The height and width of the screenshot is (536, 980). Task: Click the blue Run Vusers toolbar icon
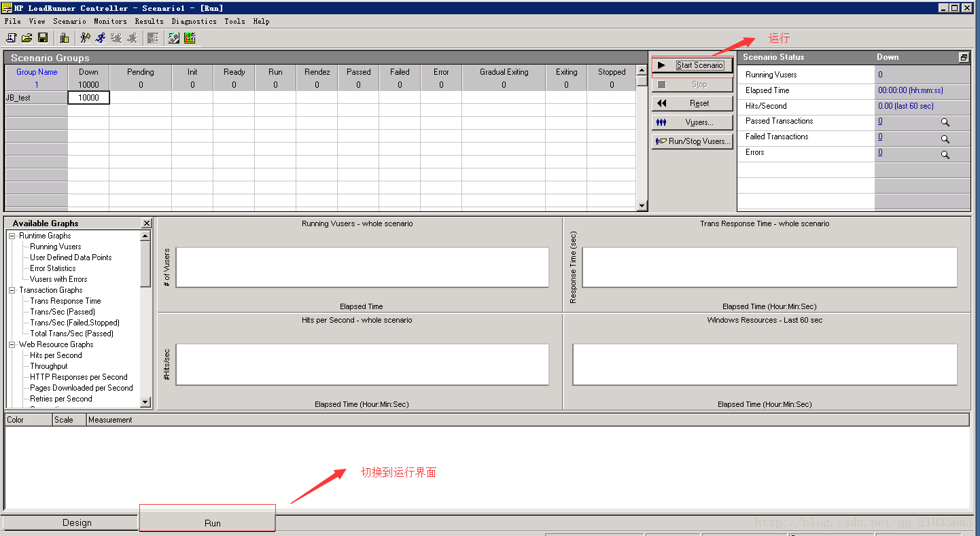pyautogui.click(x=101, y=38)
